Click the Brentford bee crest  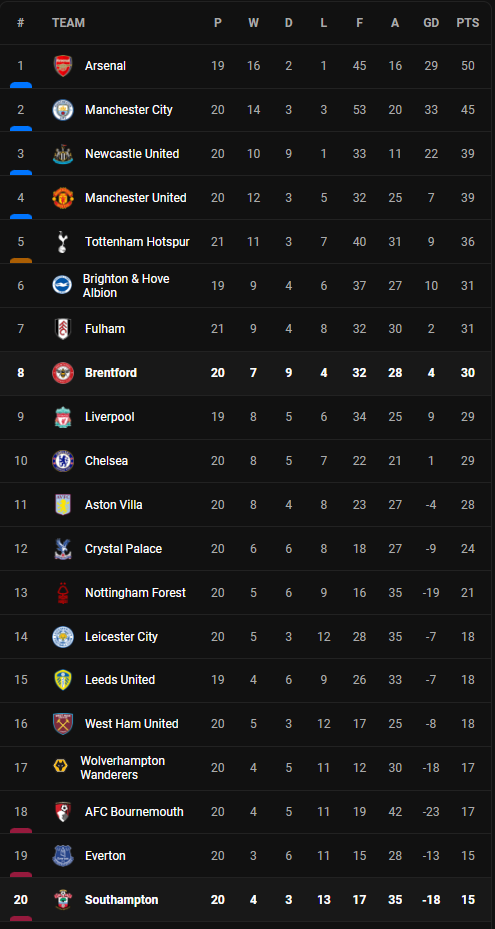coord(62,373)
